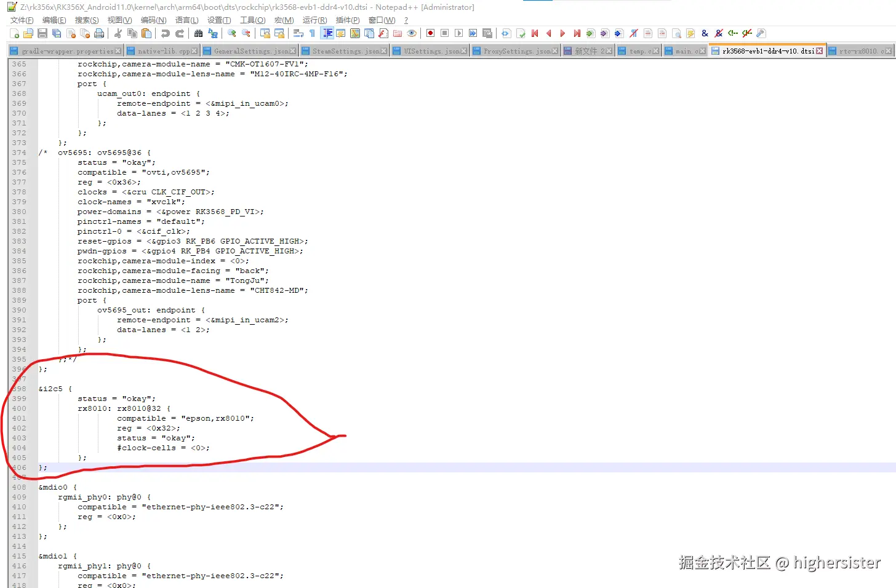896x588 pixels.
Task: Click the Copy toolbar icon
Action: [132, 33]
